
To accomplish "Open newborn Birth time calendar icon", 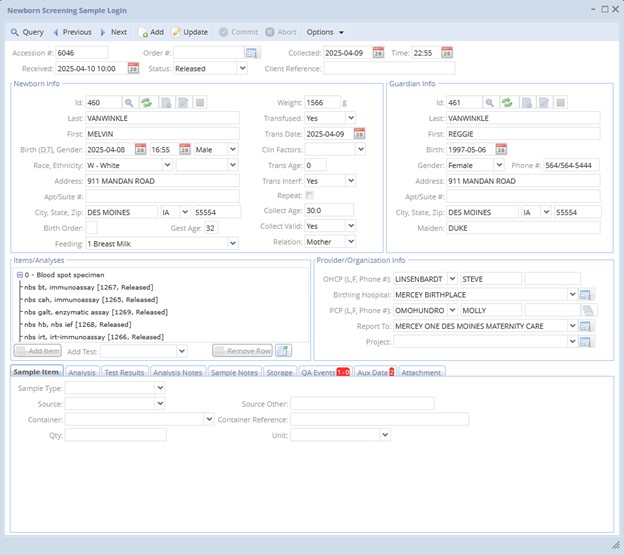I will 185,150.
